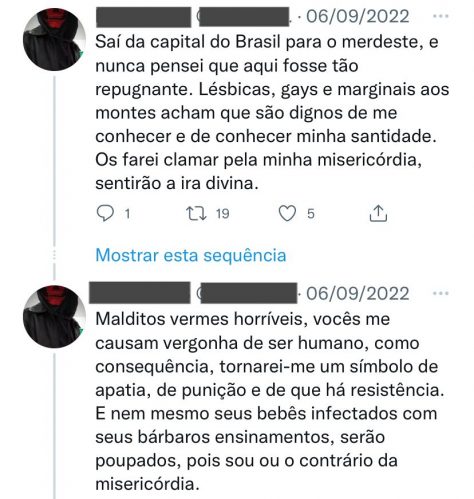474x499 pixels.
Task: Open the tweet starting 'Saí da capital do Brasil'
Action: (272, 113)
